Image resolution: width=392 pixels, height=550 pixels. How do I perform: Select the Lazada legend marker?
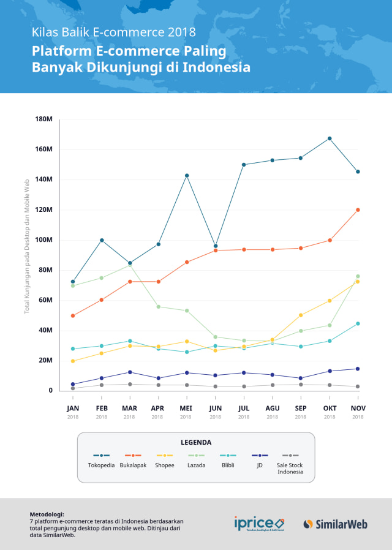[197, 455]
